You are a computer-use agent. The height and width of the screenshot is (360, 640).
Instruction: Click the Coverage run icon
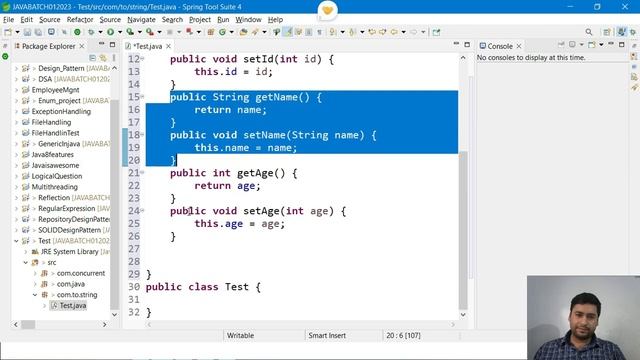tap(130, 32)
